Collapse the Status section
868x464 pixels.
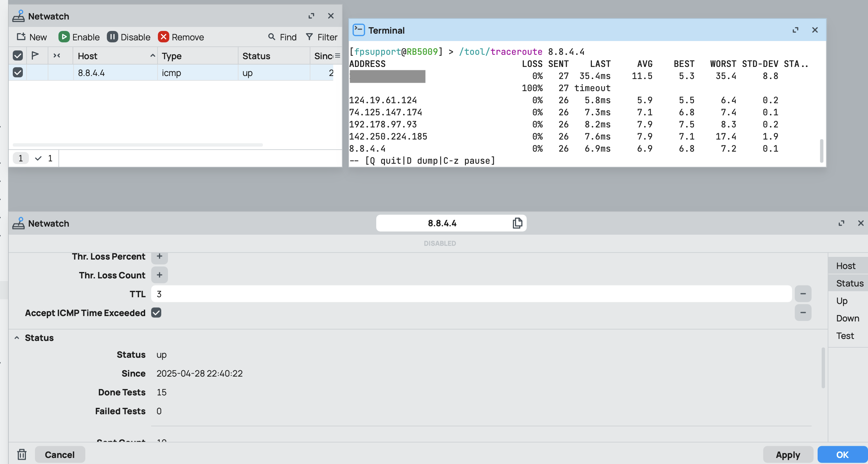point(16,338)
